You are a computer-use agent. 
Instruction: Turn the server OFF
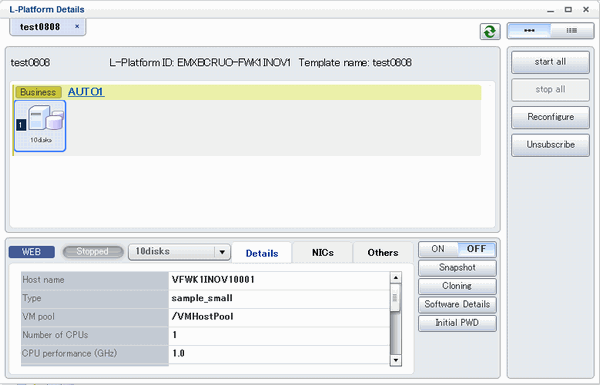[x=476, y=249]
